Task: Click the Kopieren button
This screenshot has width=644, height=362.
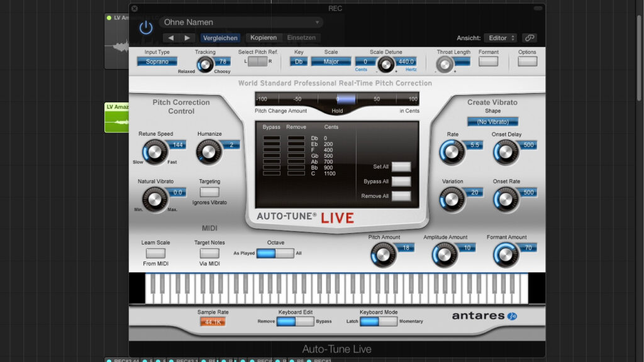Action: pos(264,38)
